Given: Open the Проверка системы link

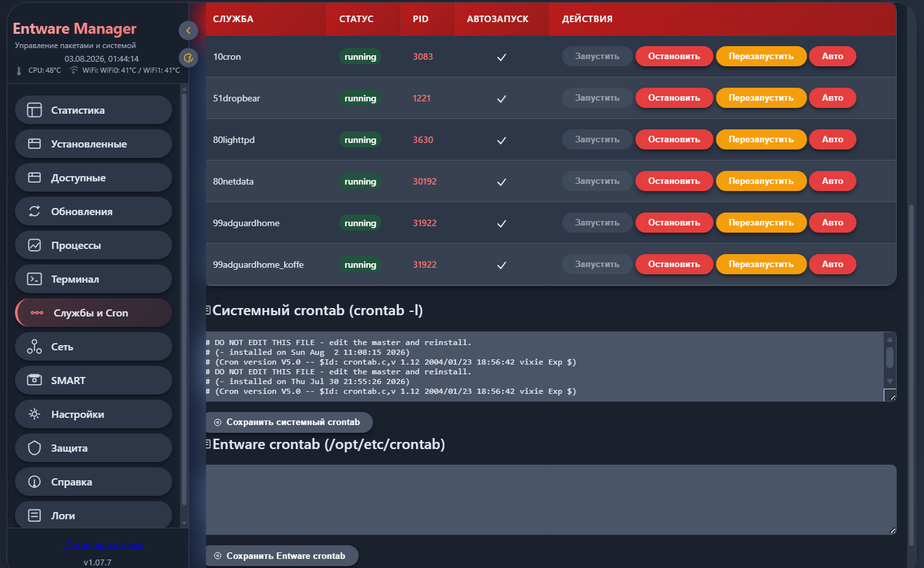Looking at the screenshot, I should [104, 545].
